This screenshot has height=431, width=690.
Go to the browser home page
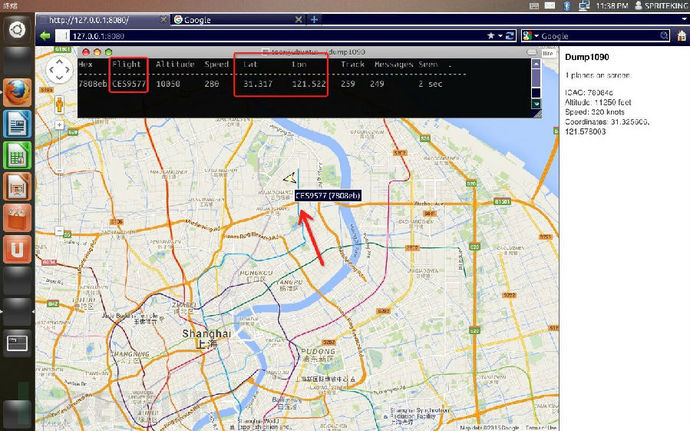click(x=682, y=36)
